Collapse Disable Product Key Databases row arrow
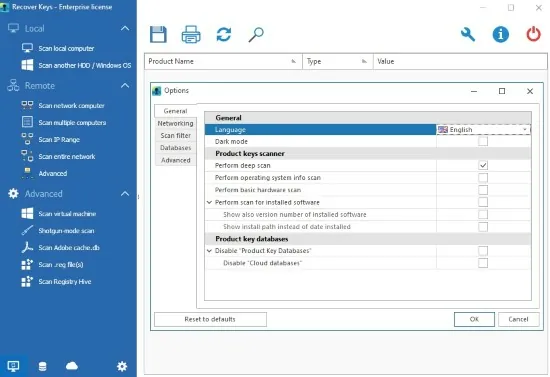The image size is (550, 377). pyautogui.click(x=209, y=251)
